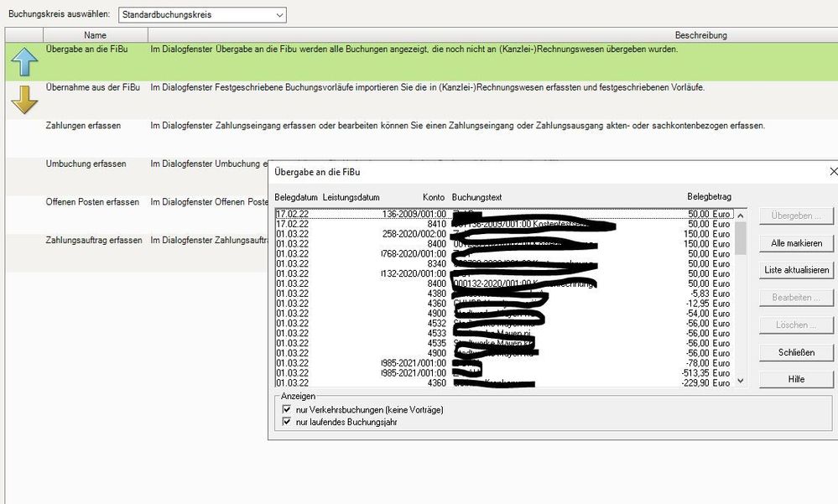The image size is (838, 504).
Task: Select the 'Übernahme aus der FiBu' row
Action: (421, 100)
